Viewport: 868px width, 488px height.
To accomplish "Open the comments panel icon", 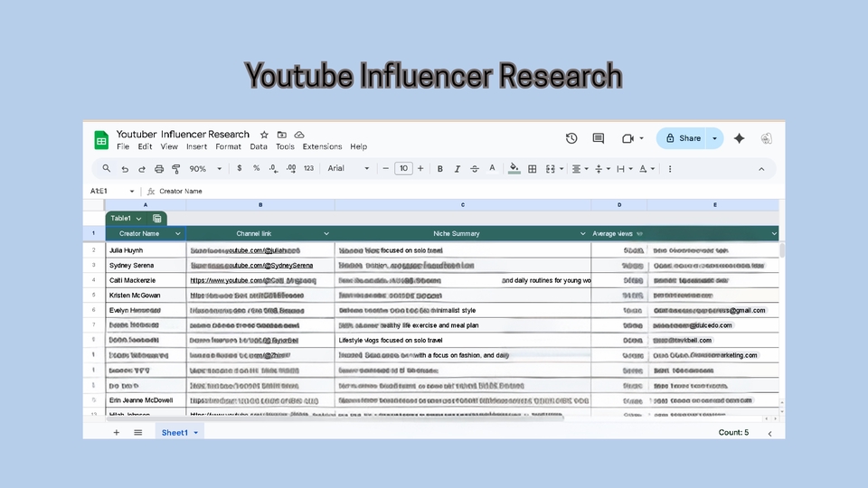I will tap(598, 138).
